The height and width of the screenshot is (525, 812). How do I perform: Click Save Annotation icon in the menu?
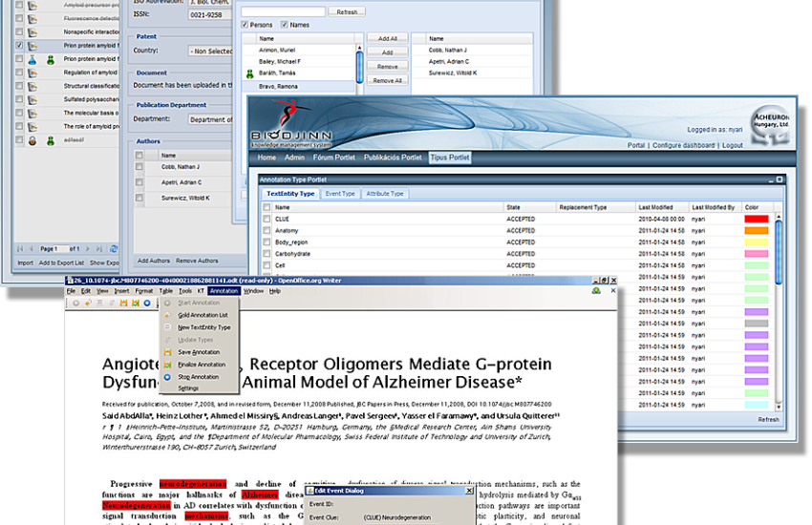167,352
